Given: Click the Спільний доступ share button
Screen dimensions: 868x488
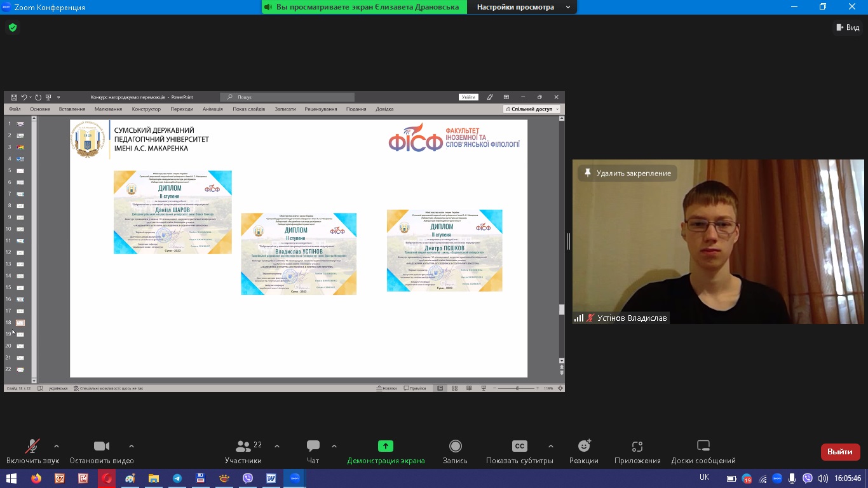Looking at the screenshot, I should [531, 109].
